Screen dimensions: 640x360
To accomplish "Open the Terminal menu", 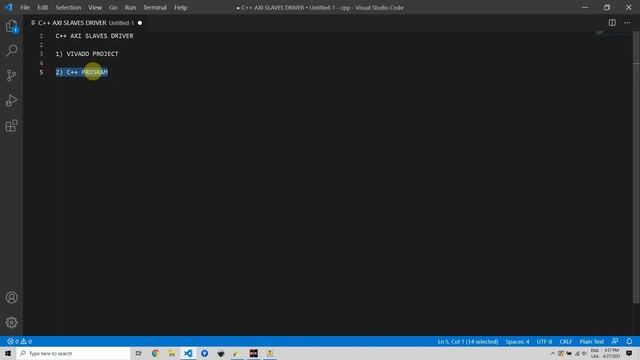I will (155, 7).
